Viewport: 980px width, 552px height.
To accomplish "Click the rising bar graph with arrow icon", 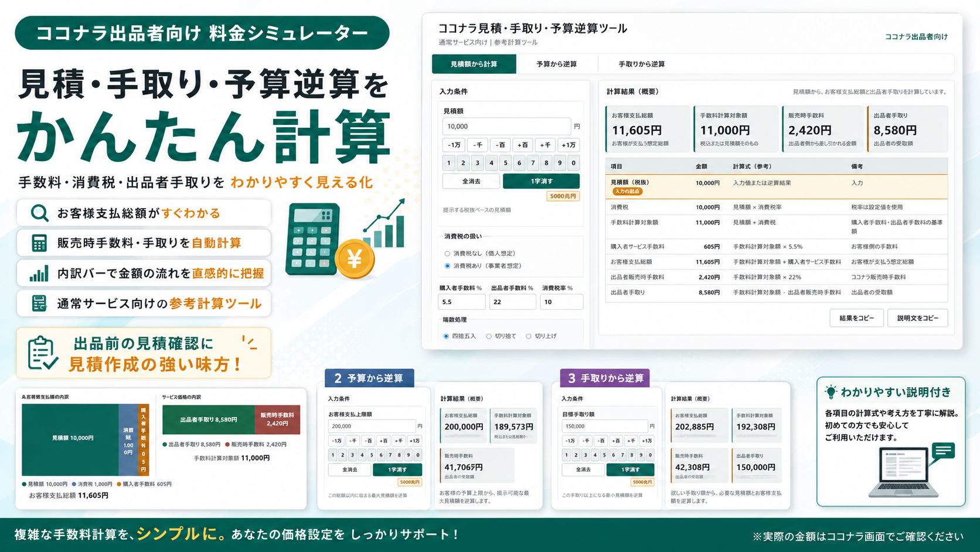I will (x=384, y=223).
